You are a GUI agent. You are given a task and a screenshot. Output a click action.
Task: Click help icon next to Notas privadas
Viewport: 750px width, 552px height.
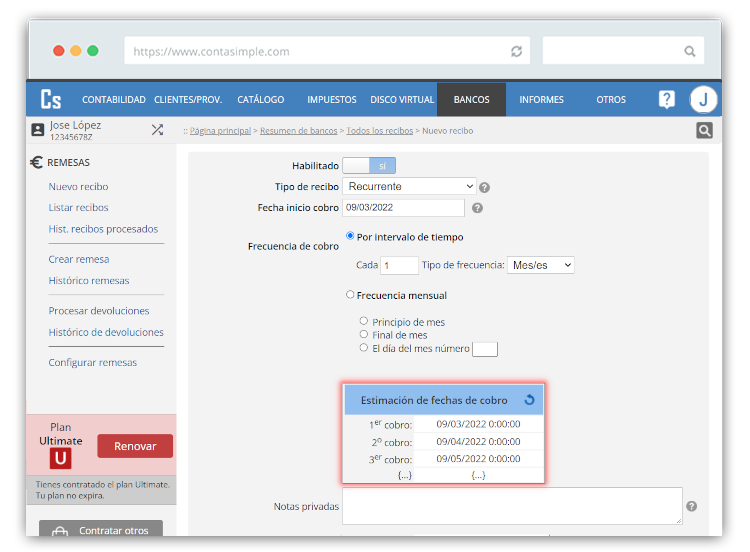(x=691, y=506)
